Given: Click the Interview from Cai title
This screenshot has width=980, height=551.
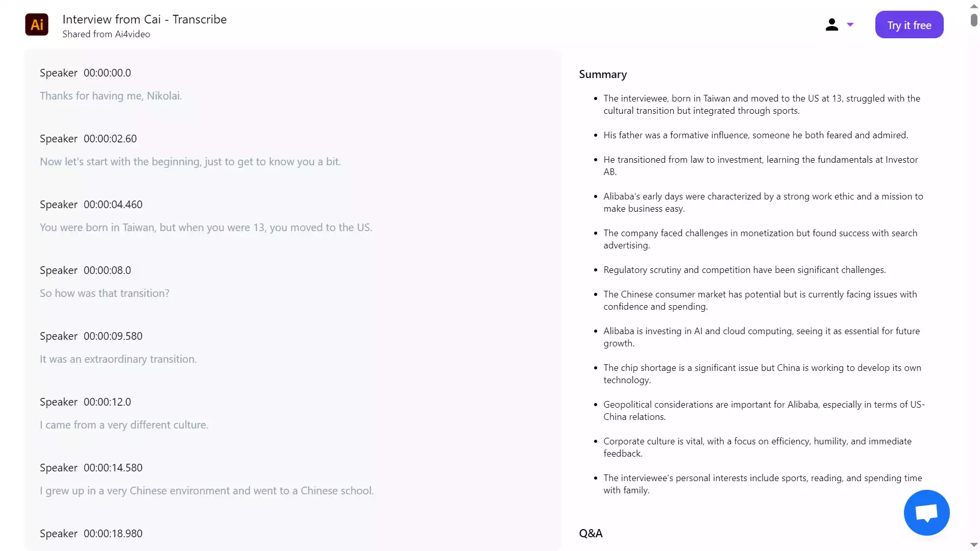Looking at the screenshot, I should click(x=144, y=19).
